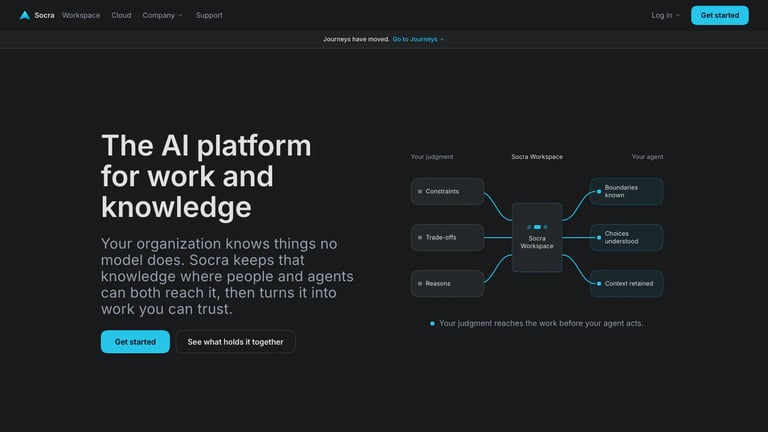Click 'Your judgment' column label

432,157
